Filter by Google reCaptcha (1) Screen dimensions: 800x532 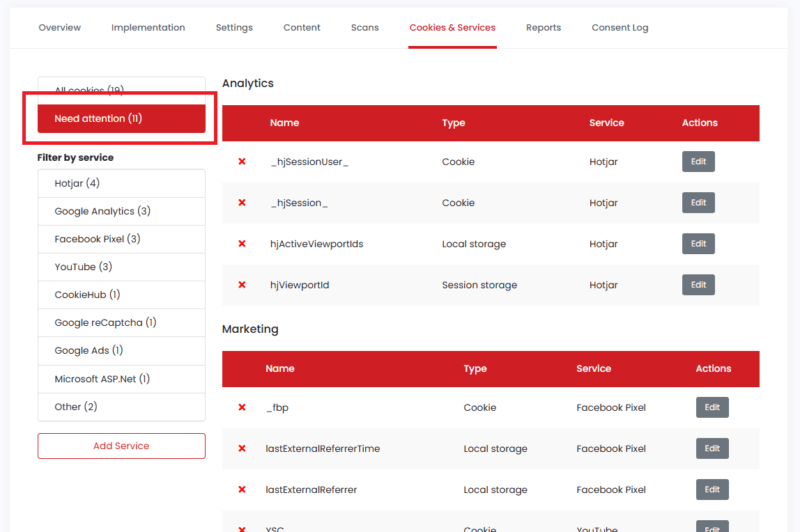(x=121, y=322)
